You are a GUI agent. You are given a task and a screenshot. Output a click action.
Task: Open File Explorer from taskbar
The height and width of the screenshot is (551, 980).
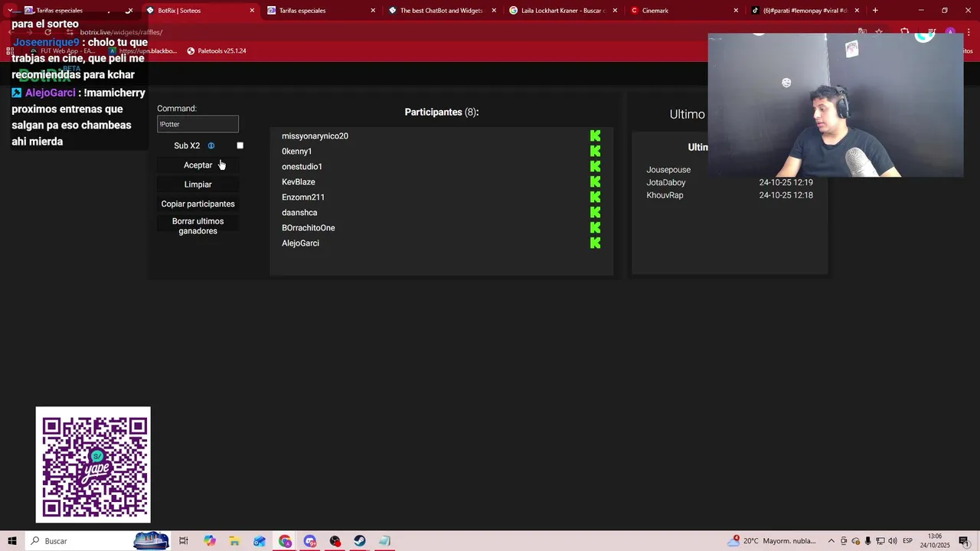tap(234, 541)
